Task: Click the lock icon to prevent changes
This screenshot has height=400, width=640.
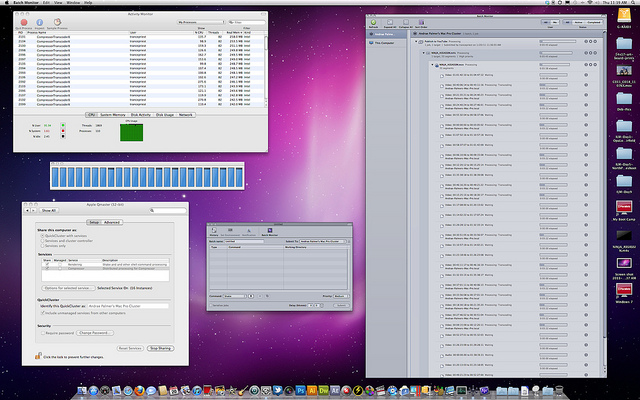Action: 35,354
